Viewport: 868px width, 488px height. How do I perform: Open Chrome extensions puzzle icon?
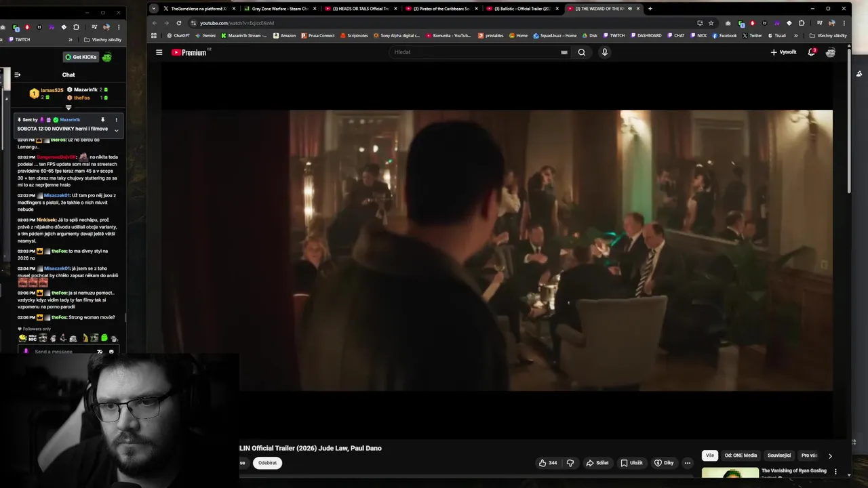point(802,23)
